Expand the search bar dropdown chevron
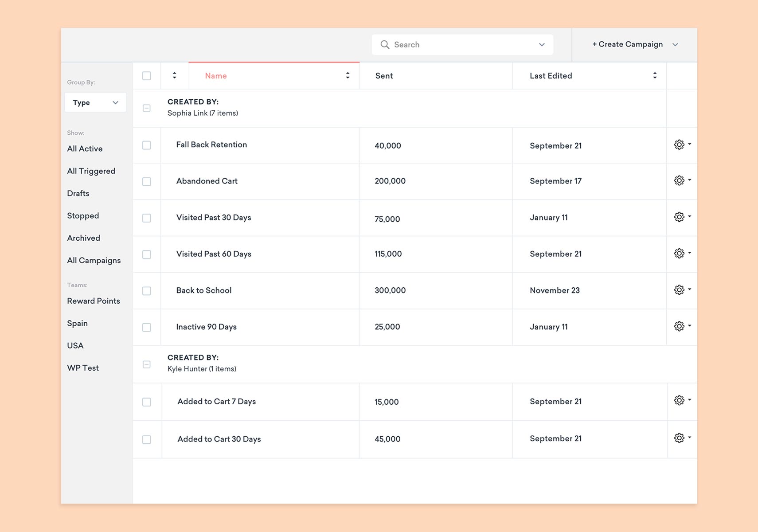Screen dimensions: 758x532 (542, 45)
